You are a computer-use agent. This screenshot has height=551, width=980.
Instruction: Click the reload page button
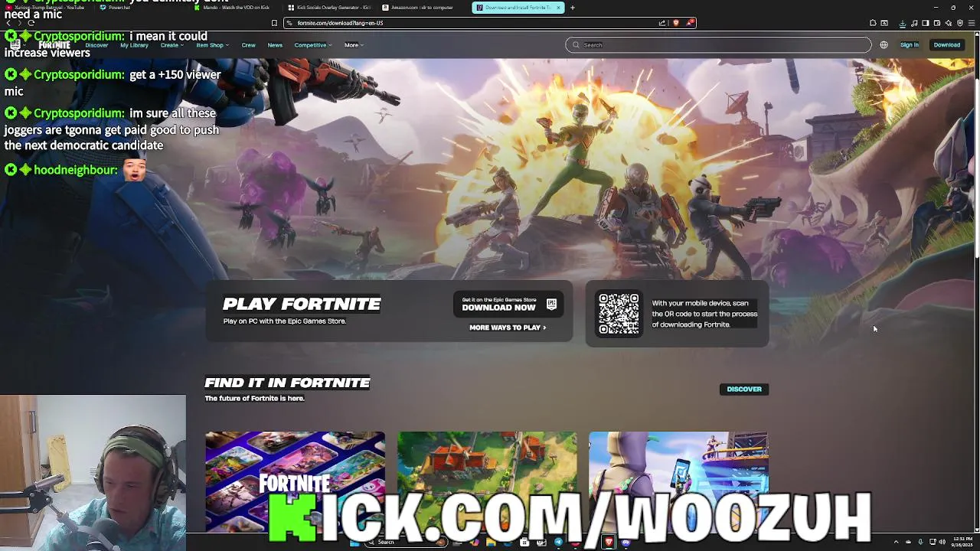(x=31, y=23)
